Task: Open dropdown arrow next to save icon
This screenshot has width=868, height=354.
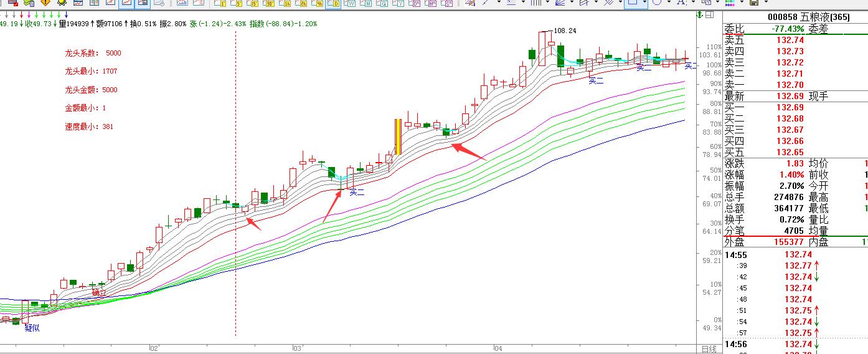Action: point(768,3)
